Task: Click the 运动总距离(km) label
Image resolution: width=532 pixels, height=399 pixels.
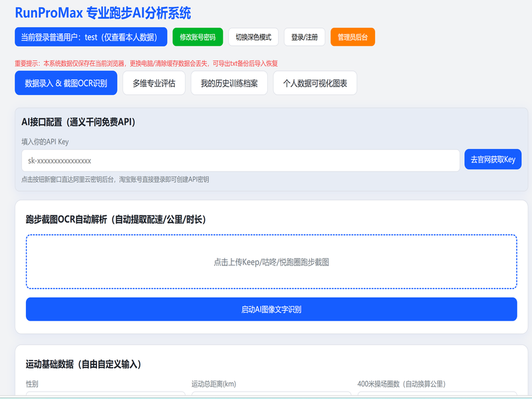Action: pyautogui.click(x=213, y=384)
